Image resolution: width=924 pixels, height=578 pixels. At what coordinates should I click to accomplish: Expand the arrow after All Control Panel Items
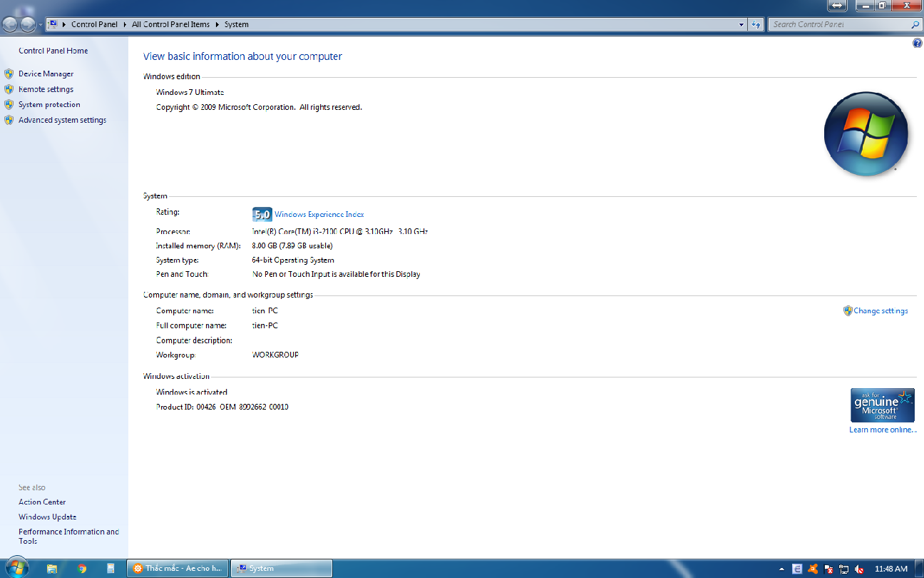click(x=217, y=24)
